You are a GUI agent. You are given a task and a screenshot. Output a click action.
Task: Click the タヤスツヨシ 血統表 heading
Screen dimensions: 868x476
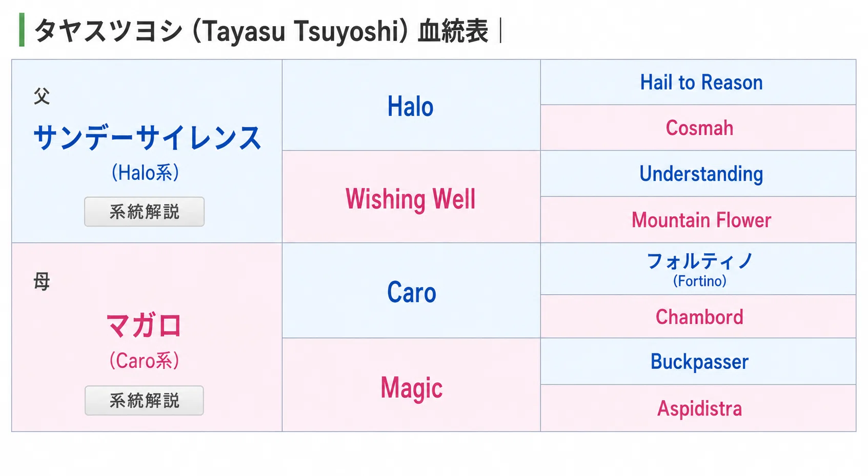(261, 31)
